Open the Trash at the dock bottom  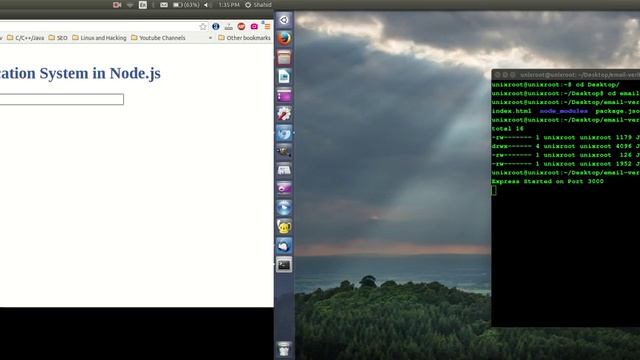(284, 349)
